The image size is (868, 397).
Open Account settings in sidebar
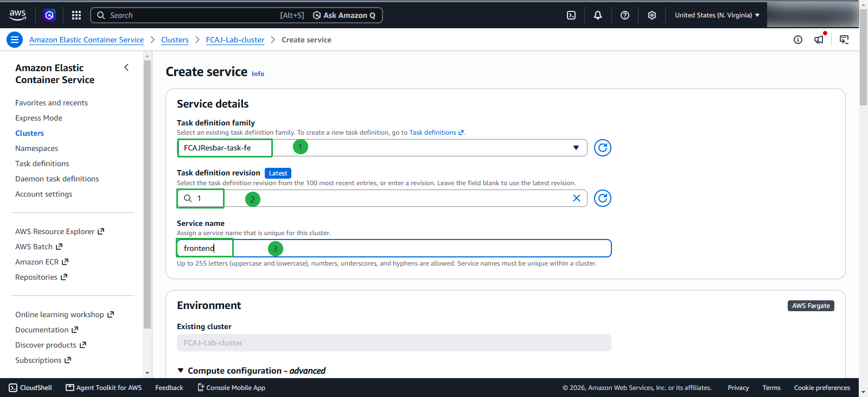click(x=43, y=194)
